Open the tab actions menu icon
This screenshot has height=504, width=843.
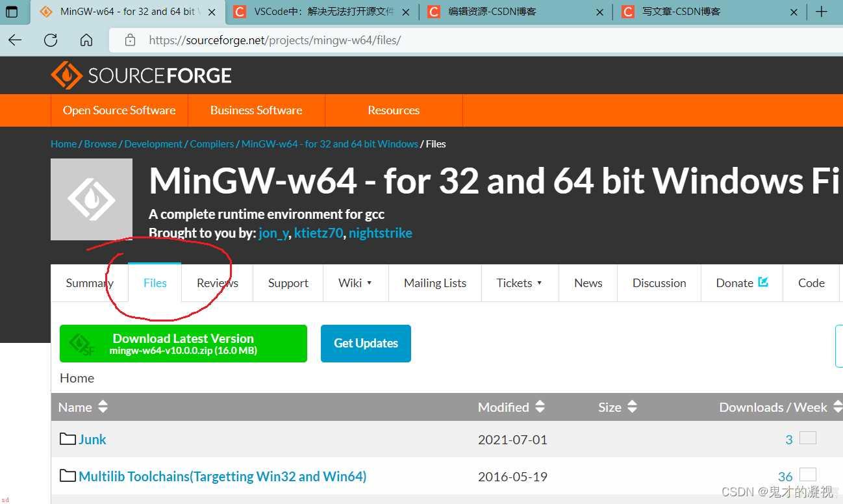12,12
